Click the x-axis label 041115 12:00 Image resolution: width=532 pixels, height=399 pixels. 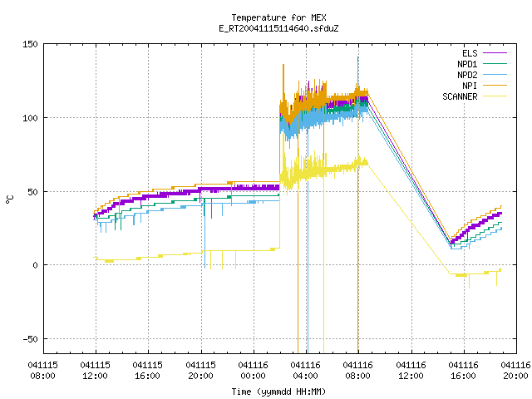(96, 371)
